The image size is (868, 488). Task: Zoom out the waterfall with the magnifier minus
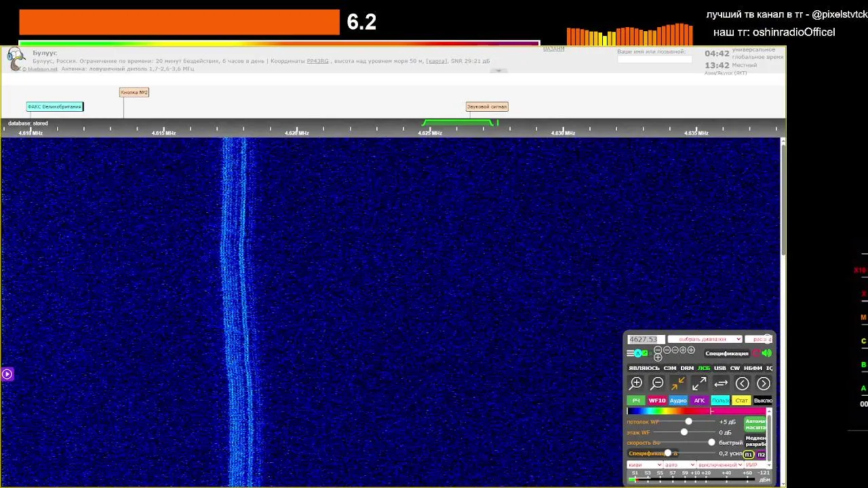(657, 384)
